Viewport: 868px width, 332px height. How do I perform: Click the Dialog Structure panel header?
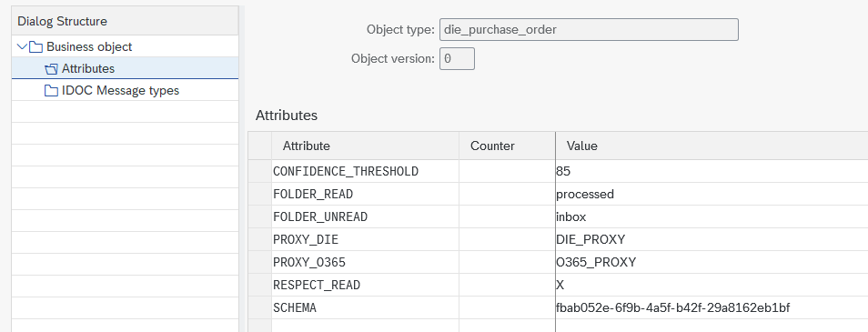pos(126,21)
